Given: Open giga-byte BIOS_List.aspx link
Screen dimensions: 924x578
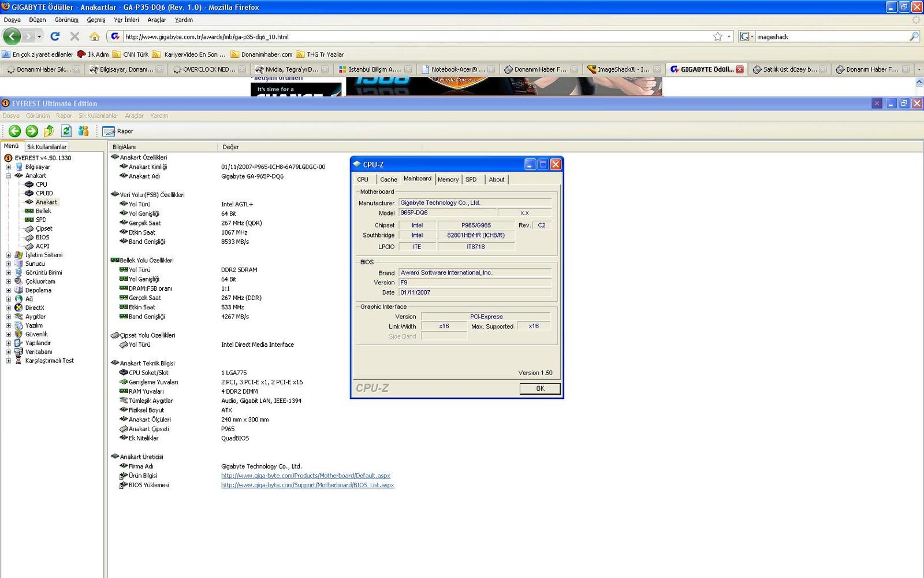Looking at the screenshot, I should click(307, 485).
